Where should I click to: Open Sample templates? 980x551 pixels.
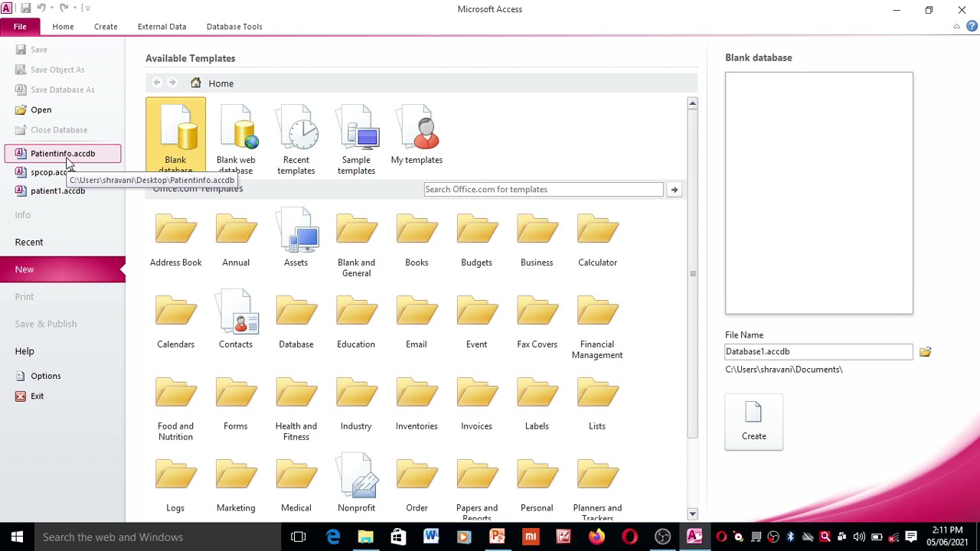(356, 140)
